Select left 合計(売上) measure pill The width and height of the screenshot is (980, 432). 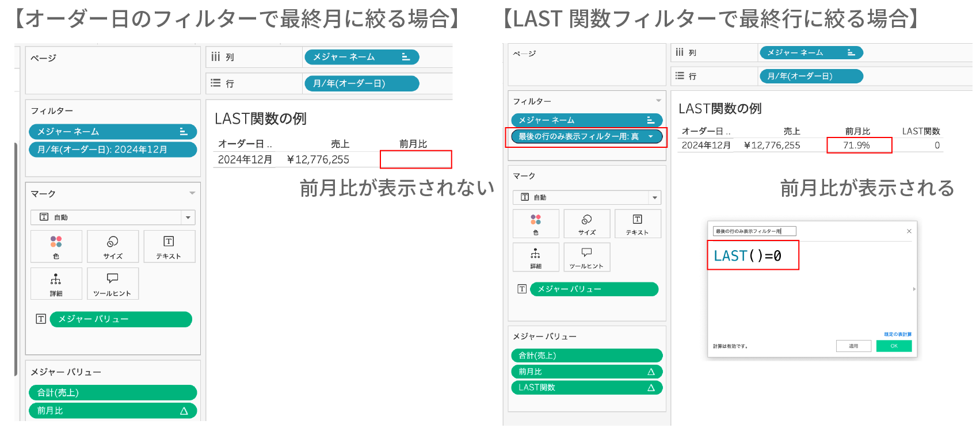pyautogui.click(x=113, y=393)
